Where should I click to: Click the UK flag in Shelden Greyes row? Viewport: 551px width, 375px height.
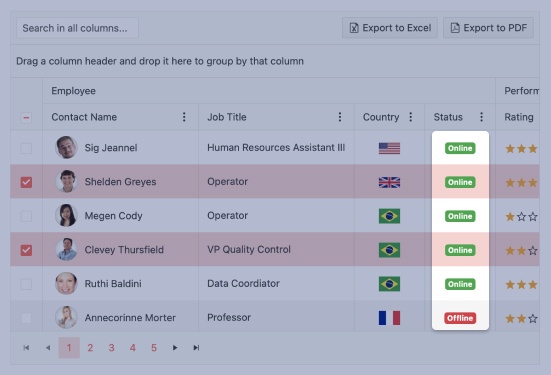(x=389, y=182)
